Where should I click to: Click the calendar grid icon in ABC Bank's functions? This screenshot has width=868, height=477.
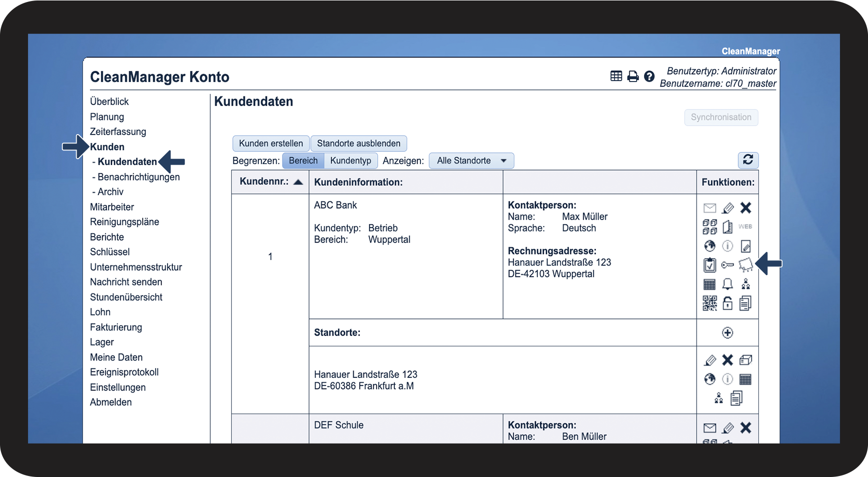coord(710,284)
